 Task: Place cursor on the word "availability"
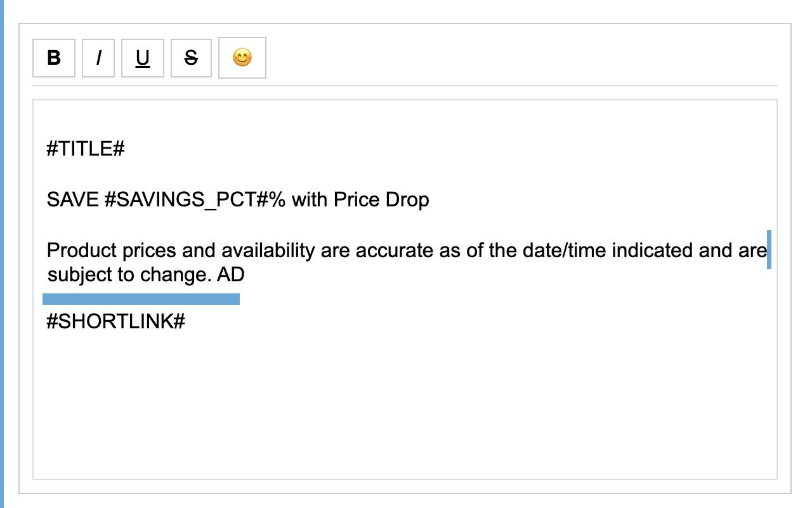click(268, 251)
